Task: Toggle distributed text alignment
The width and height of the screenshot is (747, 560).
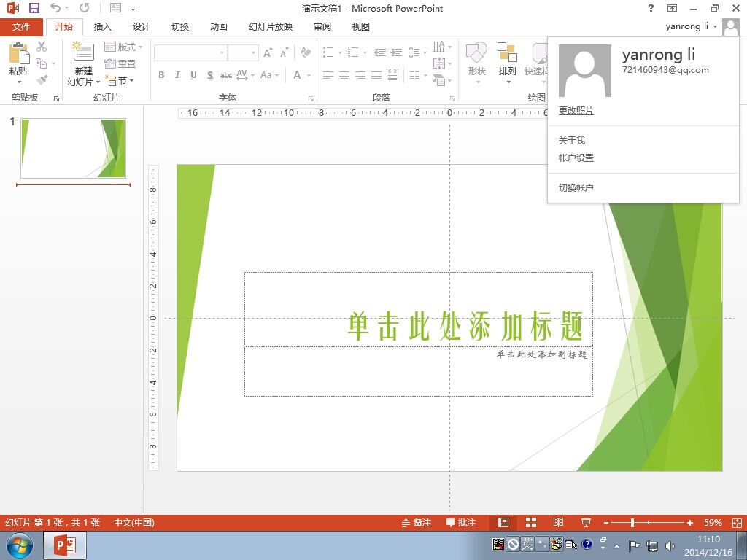Action: coord(392,75)
